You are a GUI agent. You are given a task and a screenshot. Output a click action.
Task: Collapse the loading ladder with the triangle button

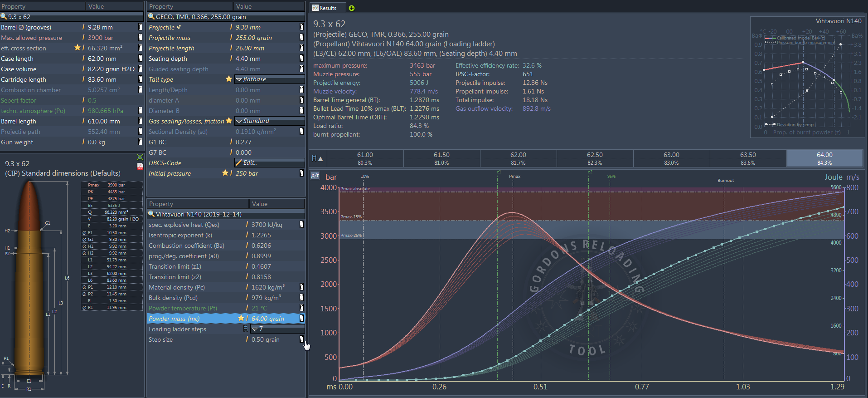pyautogui.click(x=320, y=159)
